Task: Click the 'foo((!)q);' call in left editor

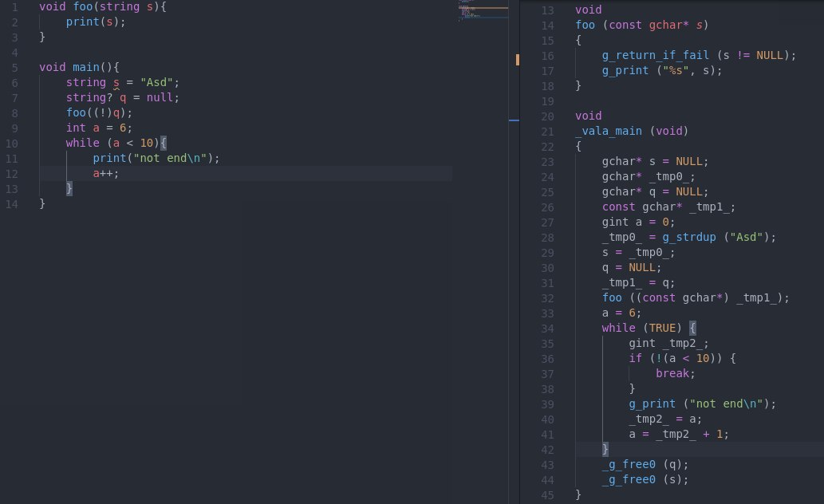Action: (100, 113)
